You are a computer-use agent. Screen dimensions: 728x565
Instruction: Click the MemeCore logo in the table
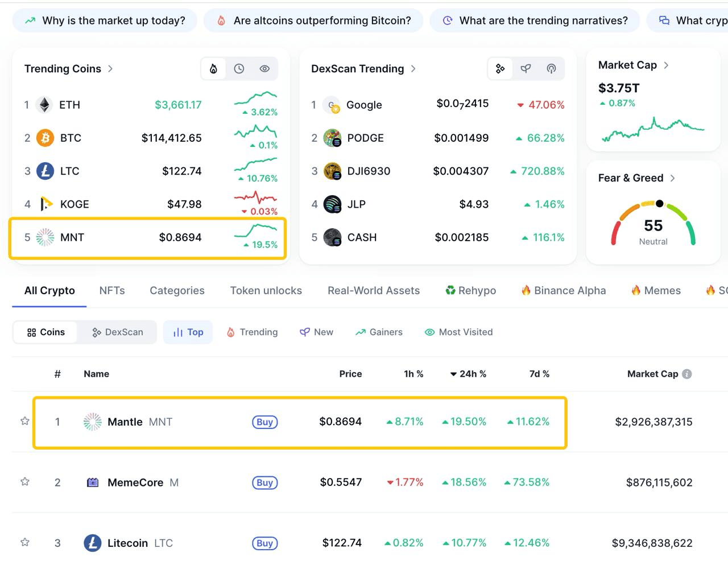pyautogui.click(x=93, y=482)
